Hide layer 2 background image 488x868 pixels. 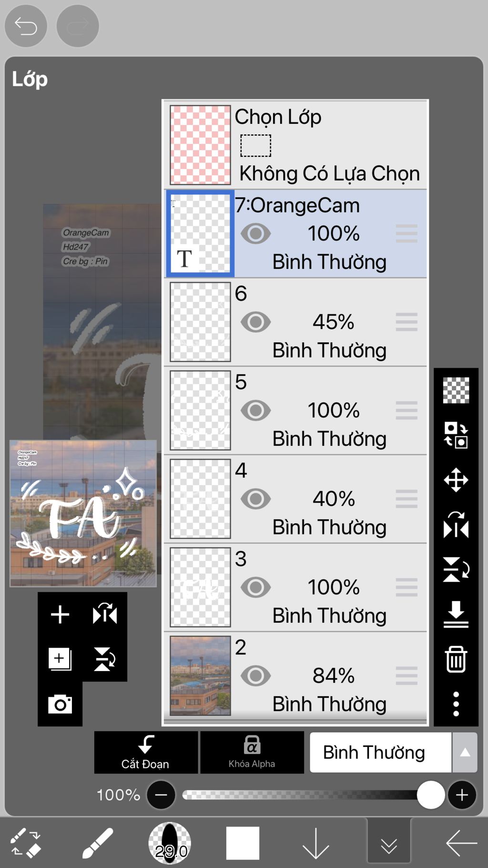(255, 676)
